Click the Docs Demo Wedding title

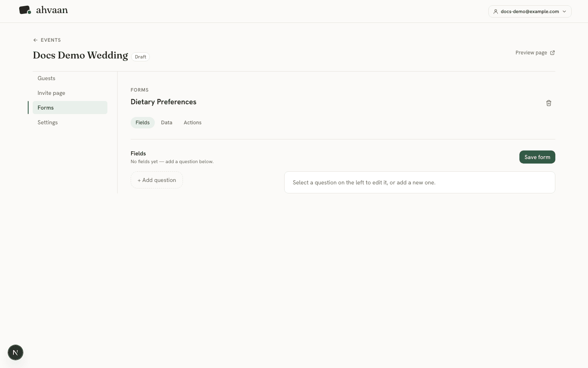point(80,55)
